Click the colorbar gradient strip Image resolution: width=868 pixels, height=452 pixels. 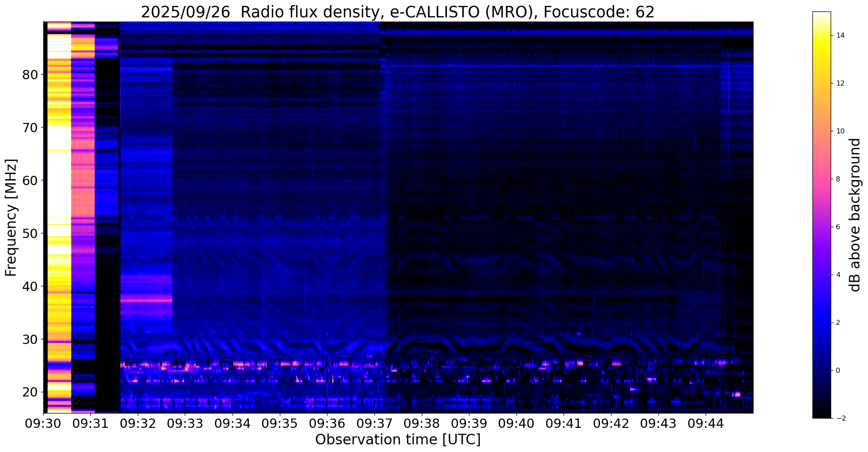tap(821, 215)
